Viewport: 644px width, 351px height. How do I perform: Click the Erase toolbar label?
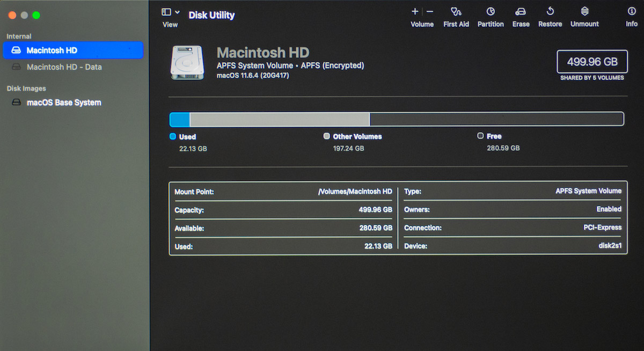(521, 24)
